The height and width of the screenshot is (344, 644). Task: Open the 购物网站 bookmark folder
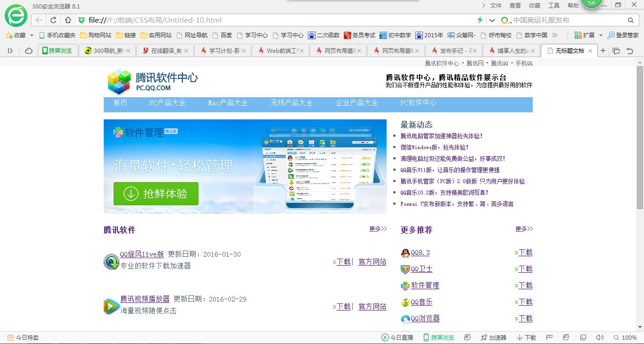96,35
